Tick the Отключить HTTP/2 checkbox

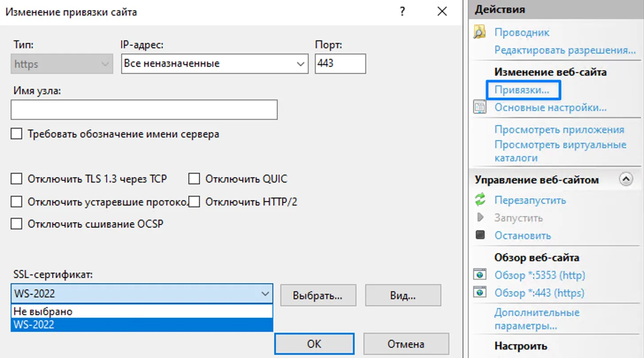pyautogui.click(x=194, y=202)
